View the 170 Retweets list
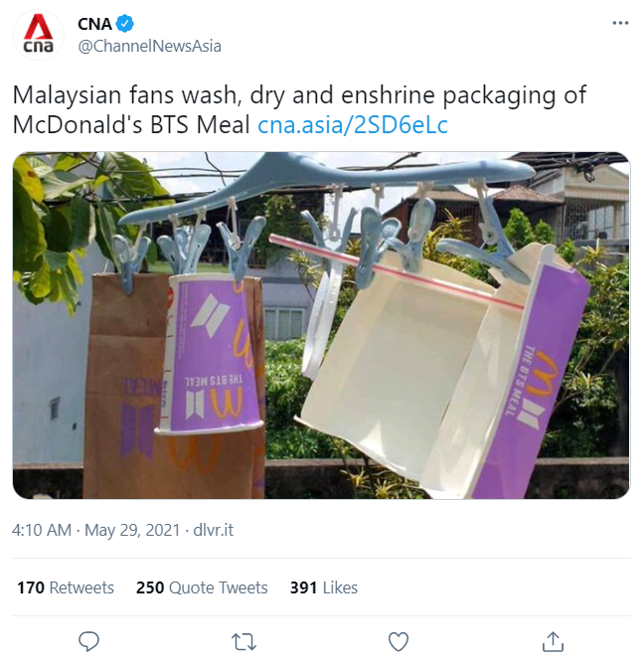Screen dimensions: 644x666 (x=66, y=587)
